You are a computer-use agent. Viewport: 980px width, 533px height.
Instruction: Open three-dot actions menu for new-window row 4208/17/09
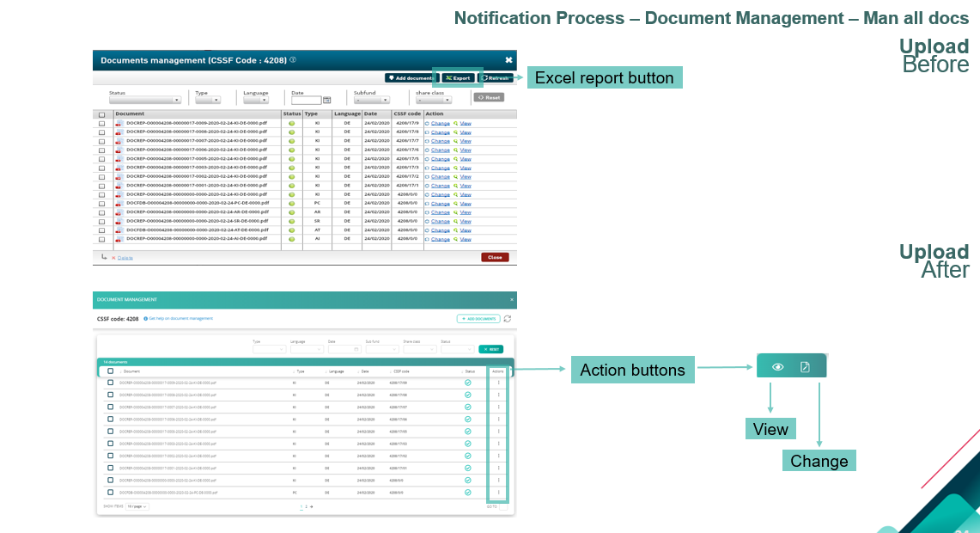pyautogui.click(x=499, y=383)
